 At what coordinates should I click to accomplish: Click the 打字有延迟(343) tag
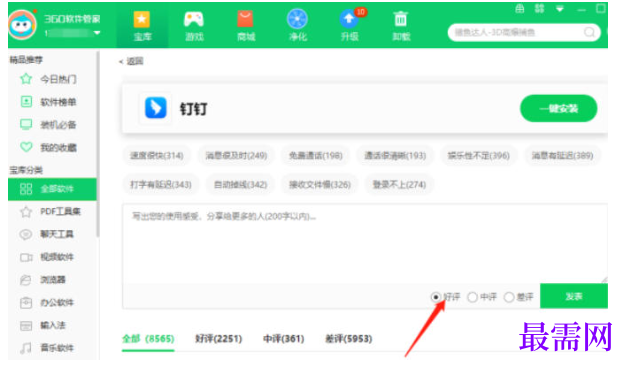(161, 184)
